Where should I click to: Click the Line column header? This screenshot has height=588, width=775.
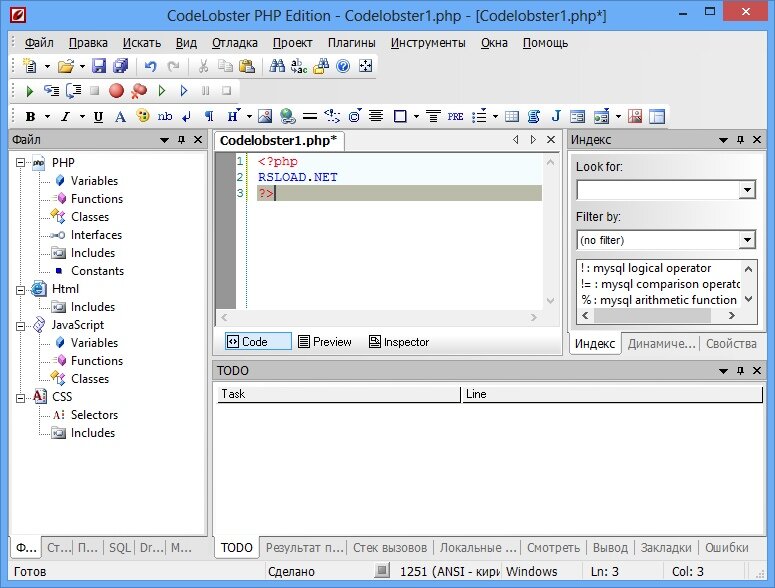612,394
